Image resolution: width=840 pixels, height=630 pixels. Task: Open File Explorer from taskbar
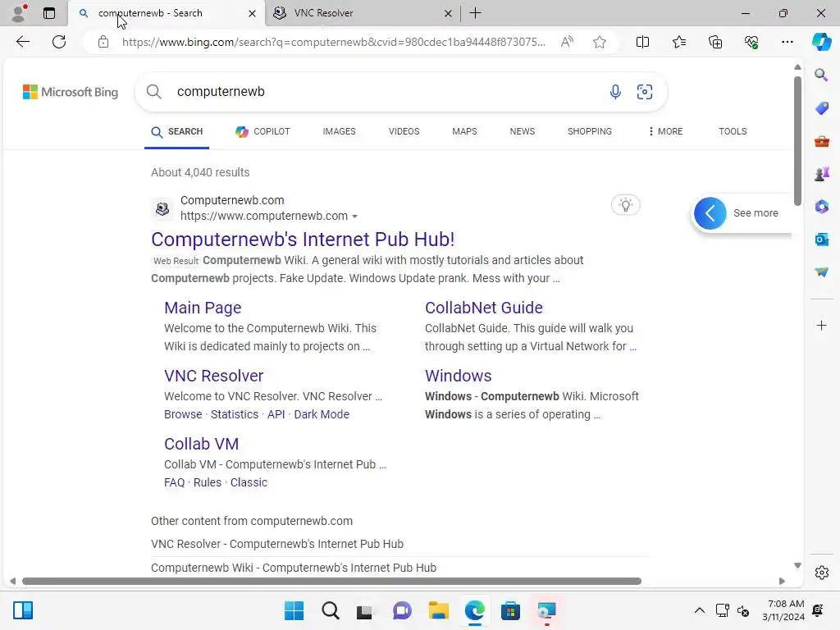pos(438,610)
